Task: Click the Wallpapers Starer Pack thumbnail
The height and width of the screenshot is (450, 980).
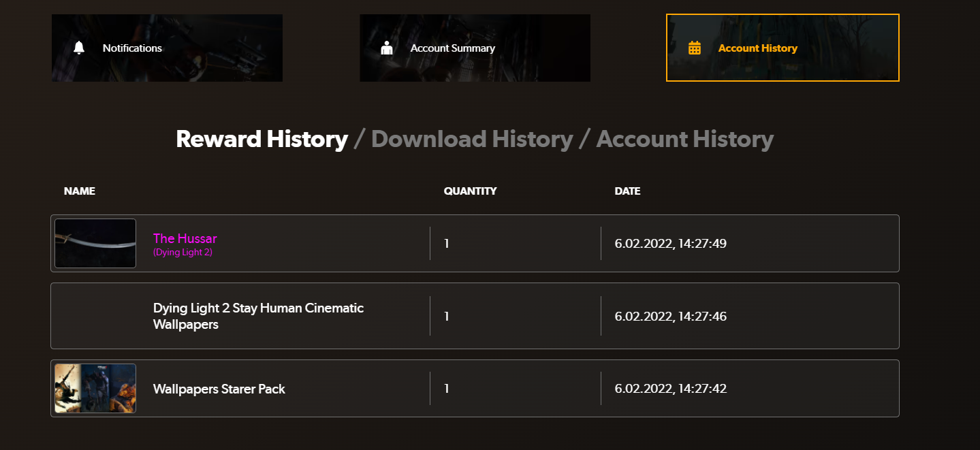Action: click(95, 388)
